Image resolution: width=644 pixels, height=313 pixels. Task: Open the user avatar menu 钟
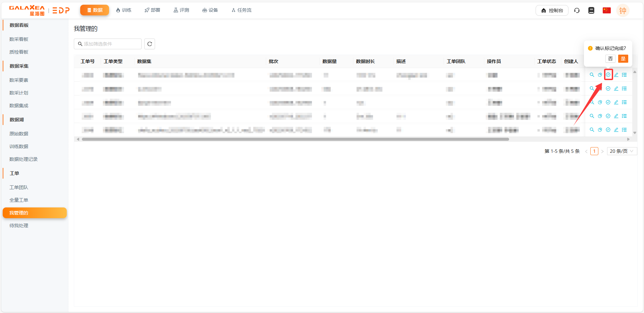[623, 10]
